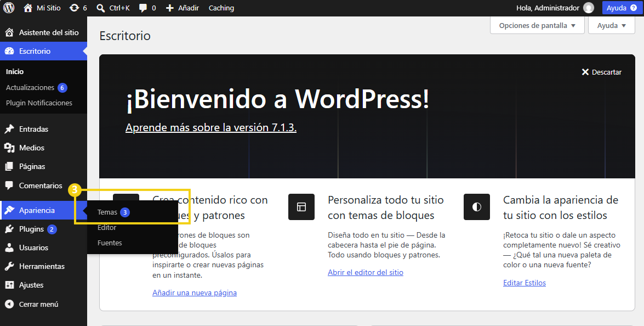
Task: Click Cambia la apariencia de tu sitio heading
Action: 561,207
